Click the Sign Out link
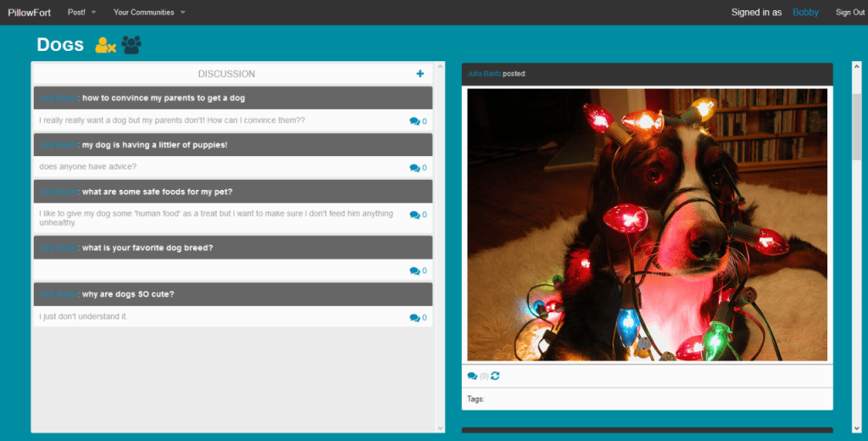 pyautogui.click(x=849, y=13)
